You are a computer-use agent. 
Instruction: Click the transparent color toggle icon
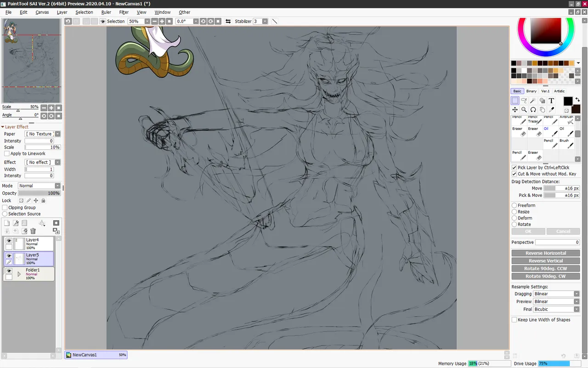pyautogui.click(x=566, y=110)
